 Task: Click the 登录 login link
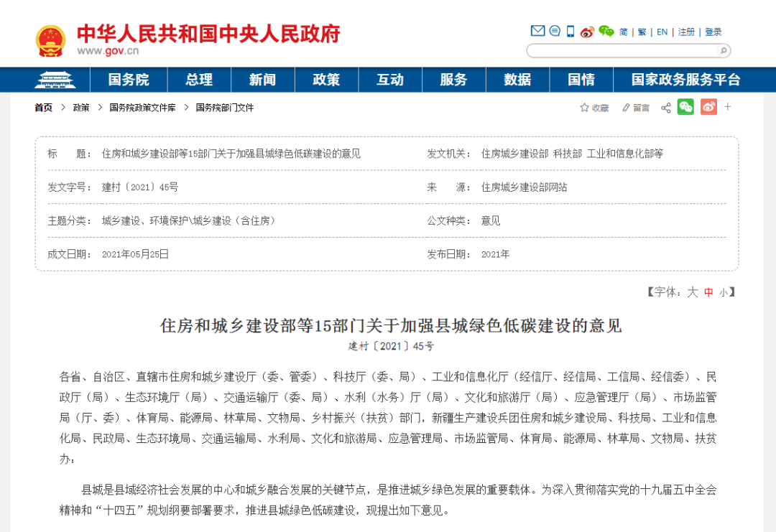(x=713, y=31)
